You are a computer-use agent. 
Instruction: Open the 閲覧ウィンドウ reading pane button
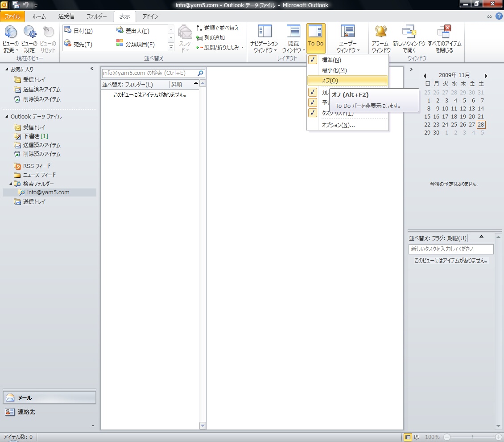click(x=293, y=39)
